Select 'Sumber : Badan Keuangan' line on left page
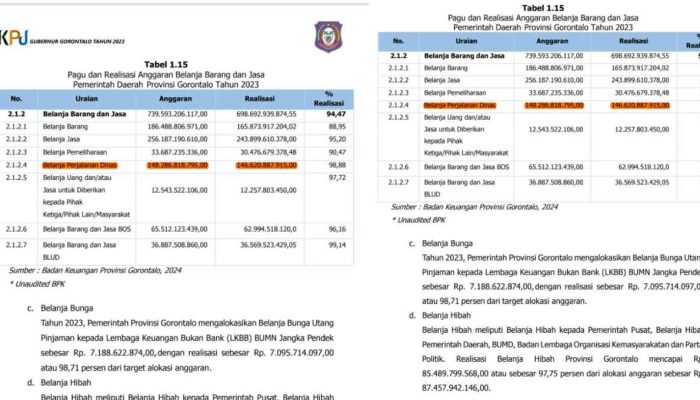Screen dimensions: 700x400 pyautogui.click(x=95, y=271)
